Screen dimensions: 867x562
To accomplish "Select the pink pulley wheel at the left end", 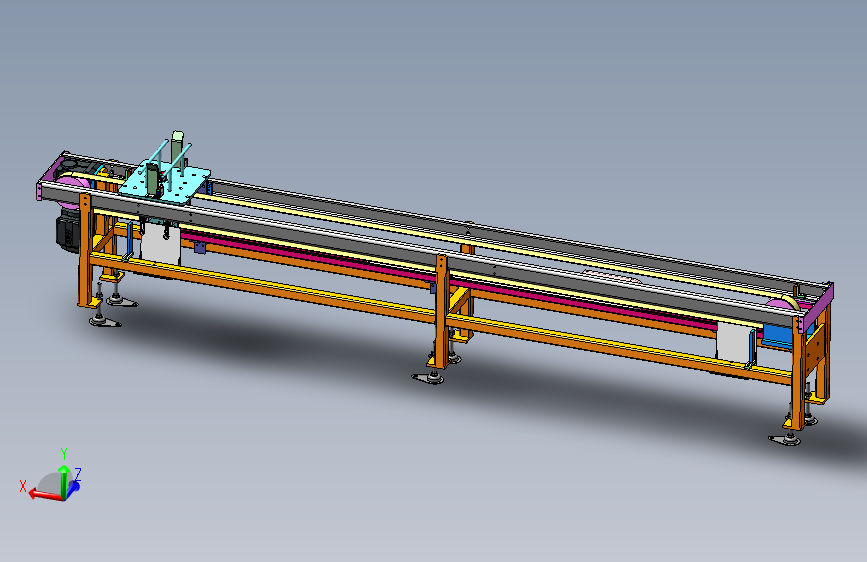I will pyautogui.click(x=70, y=181).
